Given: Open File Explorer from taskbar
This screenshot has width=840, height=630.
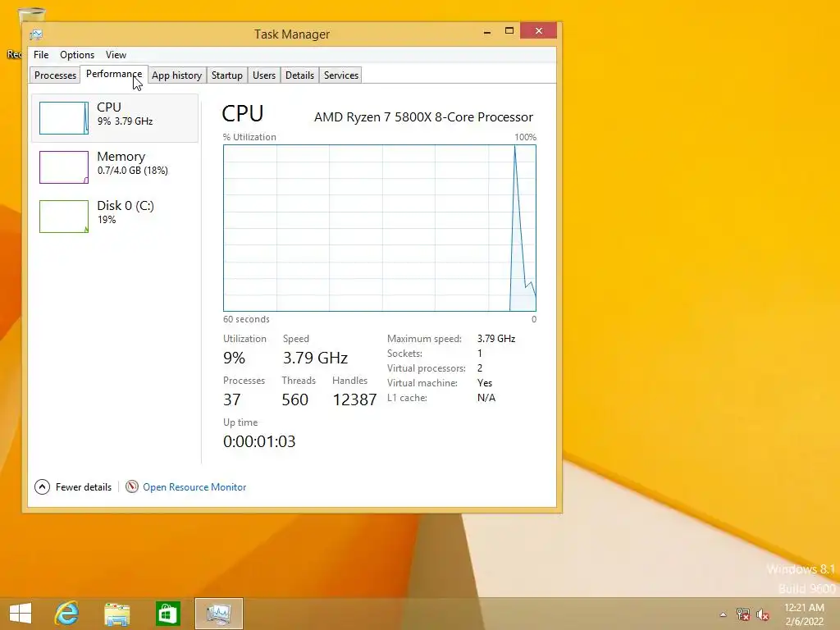Looking at the screenshot, I should 116,614.
